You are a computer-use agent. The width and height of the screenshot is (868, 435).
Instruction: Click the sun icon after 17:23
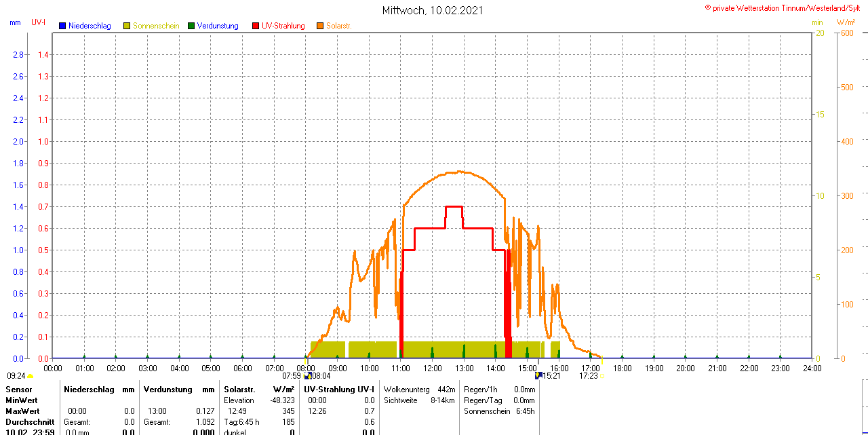(x=601, y=375)
